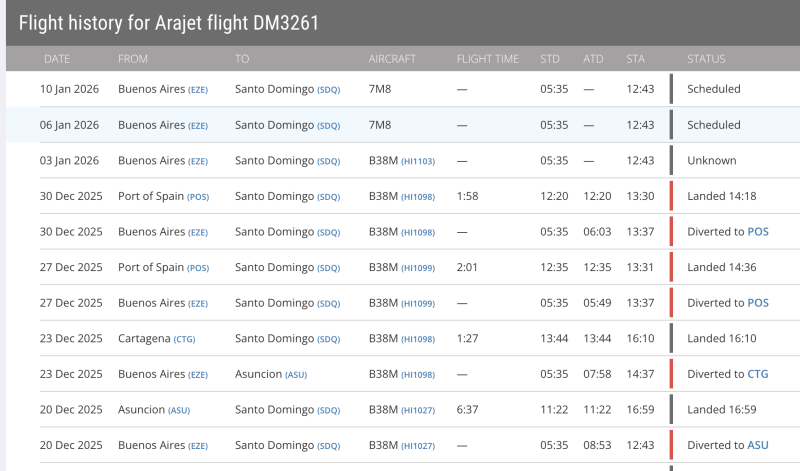Click the ASU code beside Asuncion destination
This screenshot has height=471, width=800.
296,375
